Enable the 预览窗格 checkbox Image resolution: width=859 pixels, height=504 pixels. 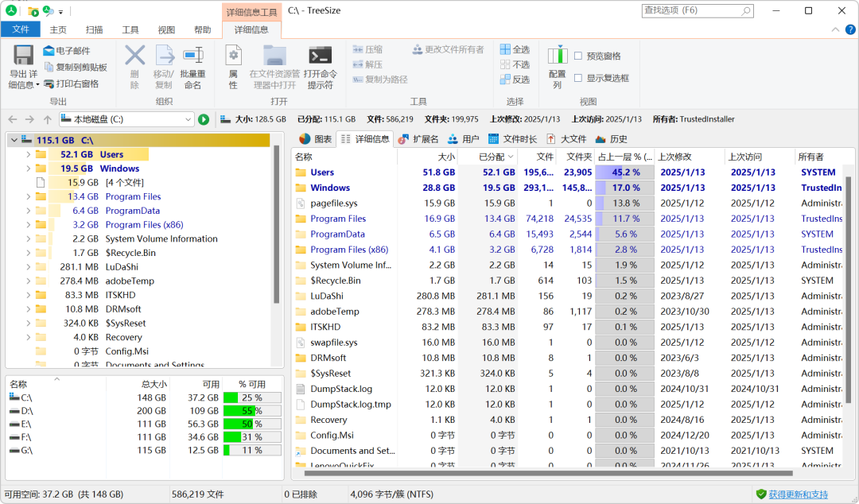tap(578, 56)
